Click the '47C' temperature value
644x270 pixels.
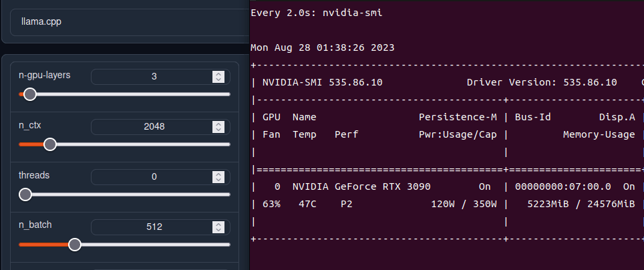click(x=307, y=205)
